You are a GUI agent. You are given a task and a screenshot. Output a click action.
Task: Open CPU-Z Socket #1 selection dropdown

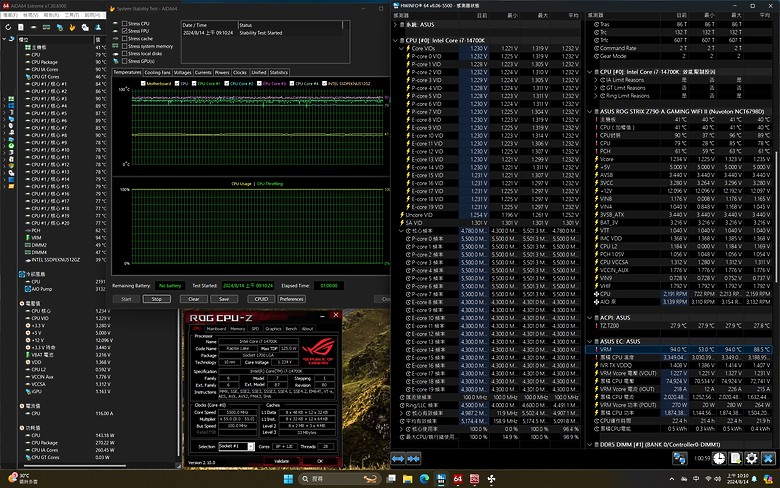tap(251, 446)
